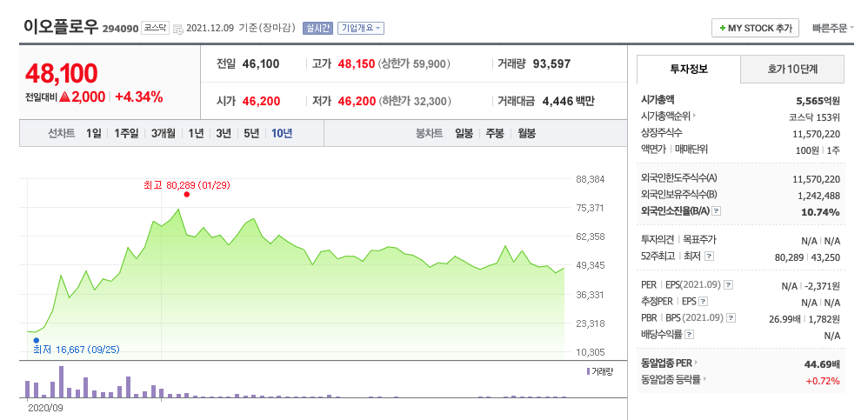Click the 전일 value 46,100
The height and width of the screenshot is (420, 868).
(x=261, y=64)
